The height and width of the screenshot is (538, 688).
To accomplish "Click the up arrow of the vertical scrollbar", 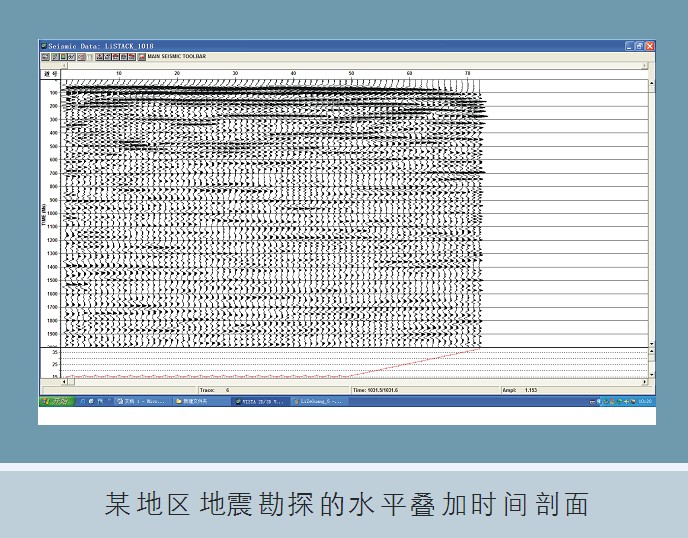I will 652,84.
